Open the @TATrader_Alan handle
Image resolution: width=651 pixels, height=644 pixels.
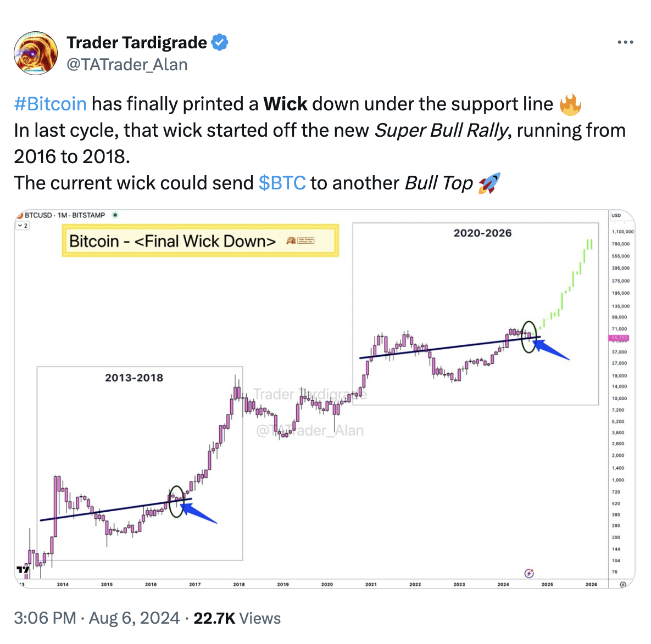click(x=127, y=65)
